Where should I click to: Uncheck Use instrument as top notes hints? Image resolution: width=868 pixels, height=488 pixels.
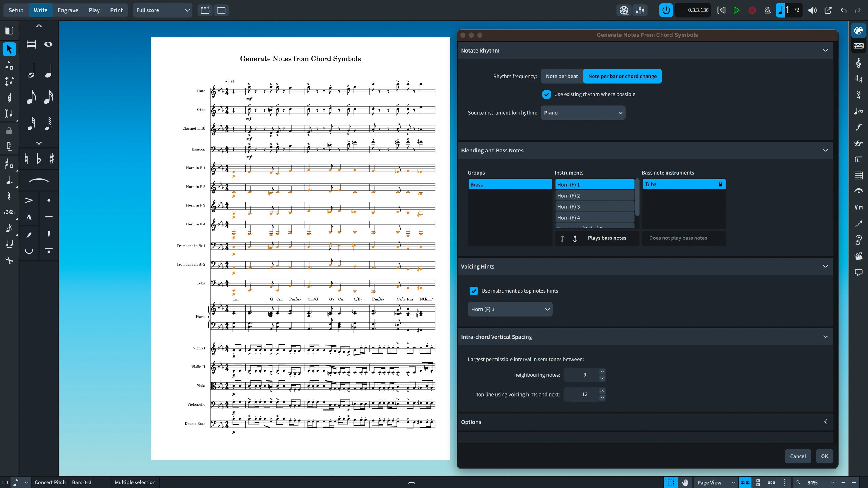[x=474, y=291]
